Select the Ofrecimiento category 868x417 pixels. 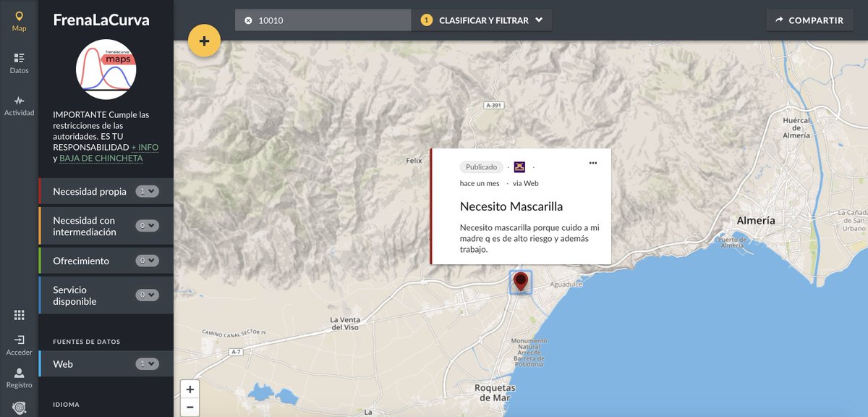(x=81, y=261)
